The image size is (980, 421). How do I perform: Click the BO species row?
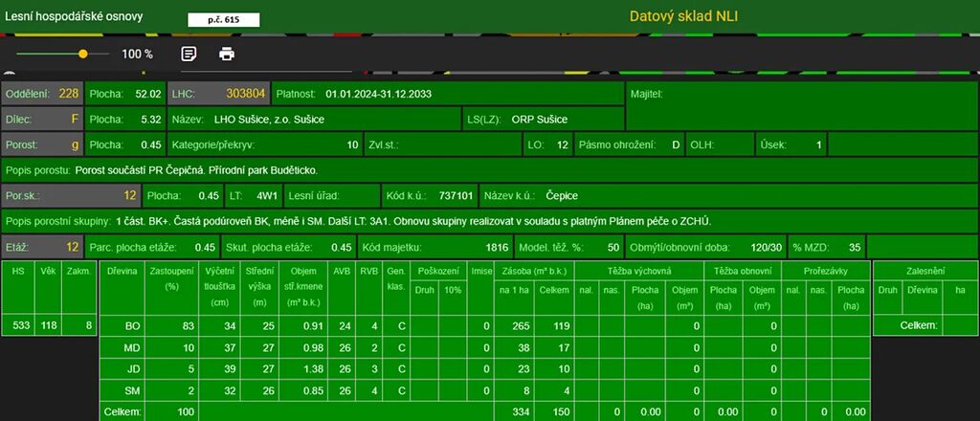point(133,326)
